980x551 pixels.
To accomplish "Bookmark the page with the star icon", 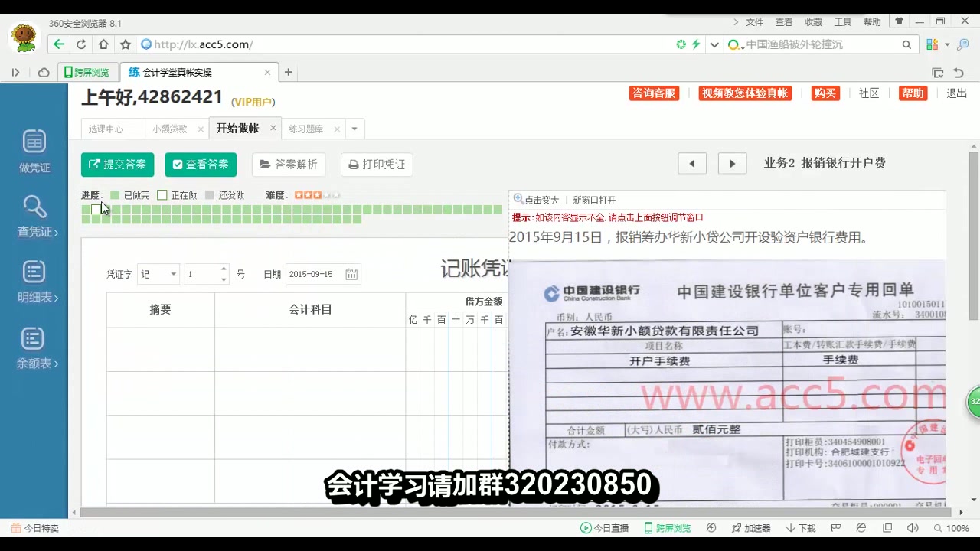I will click(126, 44).
